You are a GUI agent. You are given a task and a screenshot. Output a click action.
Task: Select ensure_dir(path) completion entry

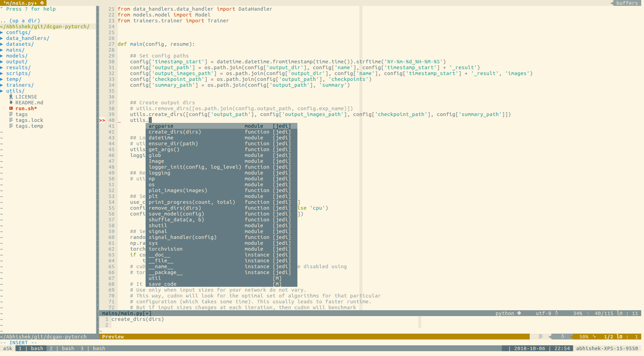tap(221, 144)
